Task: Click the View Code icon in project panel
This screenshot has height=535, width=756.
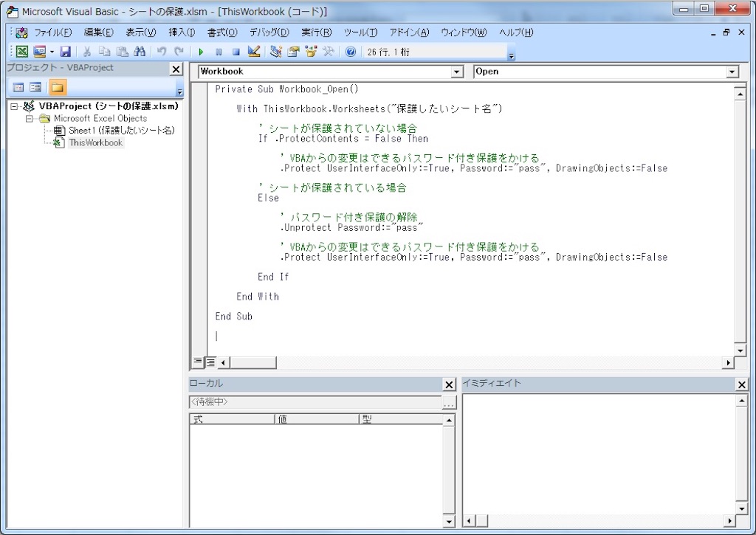Action: coord(18,87)
